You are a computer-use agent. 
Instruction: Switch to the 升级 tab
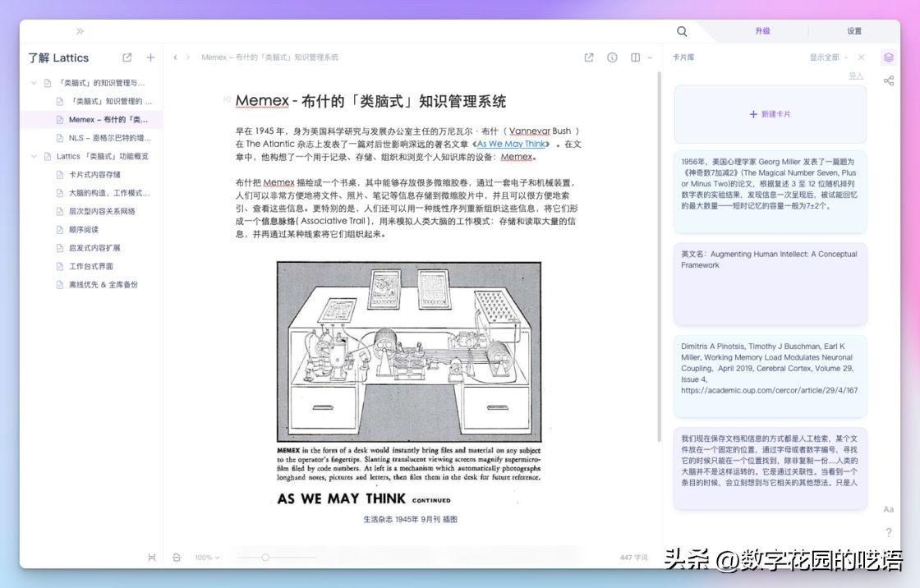tap(762, 31)
